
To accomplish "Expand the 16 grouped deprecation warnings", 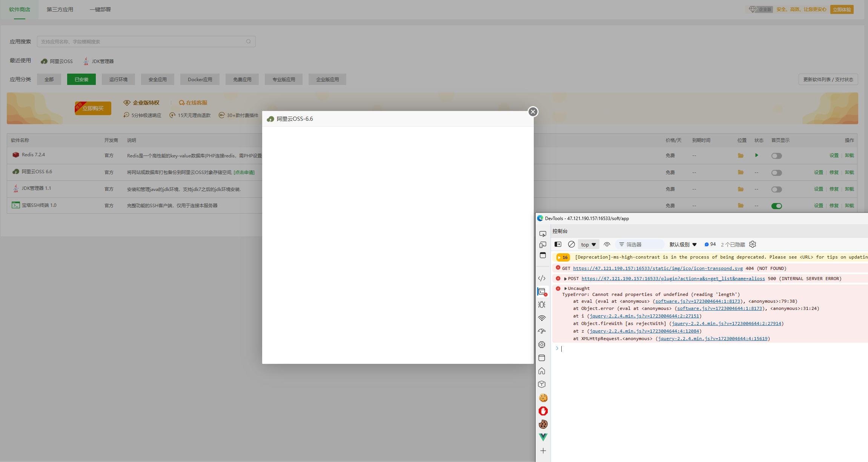I will (563, 257).
